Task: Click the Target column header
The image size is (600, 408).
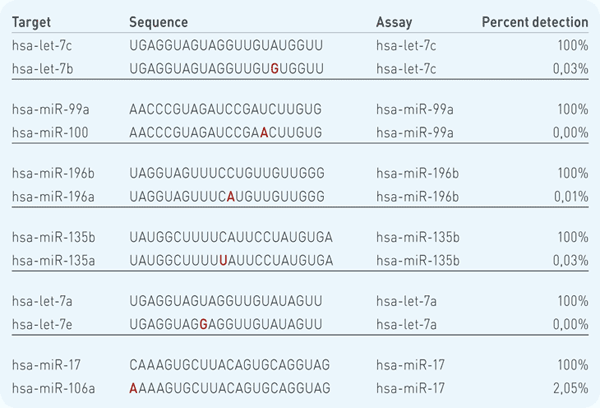Action: (x=31, y=22)
